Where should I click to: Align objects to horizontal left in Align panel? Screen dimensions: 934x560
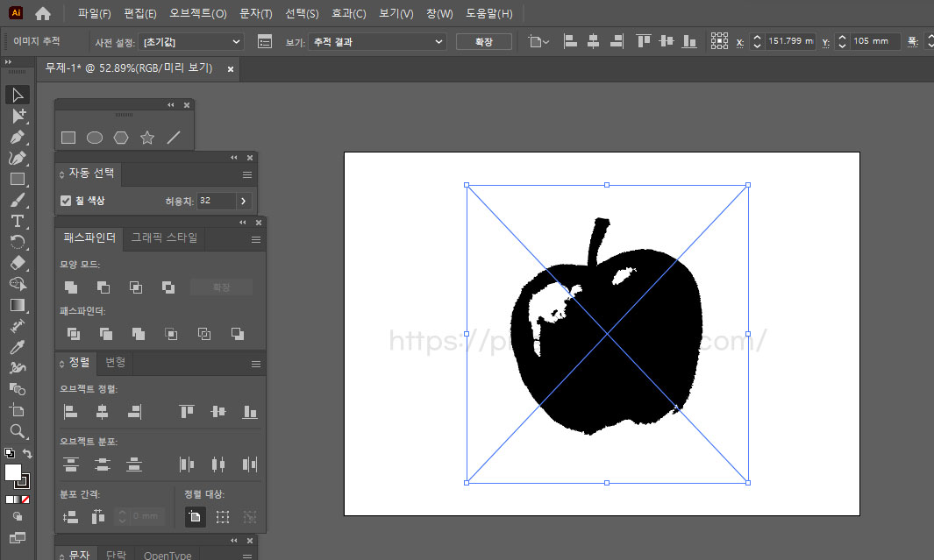tap(71, 412)
